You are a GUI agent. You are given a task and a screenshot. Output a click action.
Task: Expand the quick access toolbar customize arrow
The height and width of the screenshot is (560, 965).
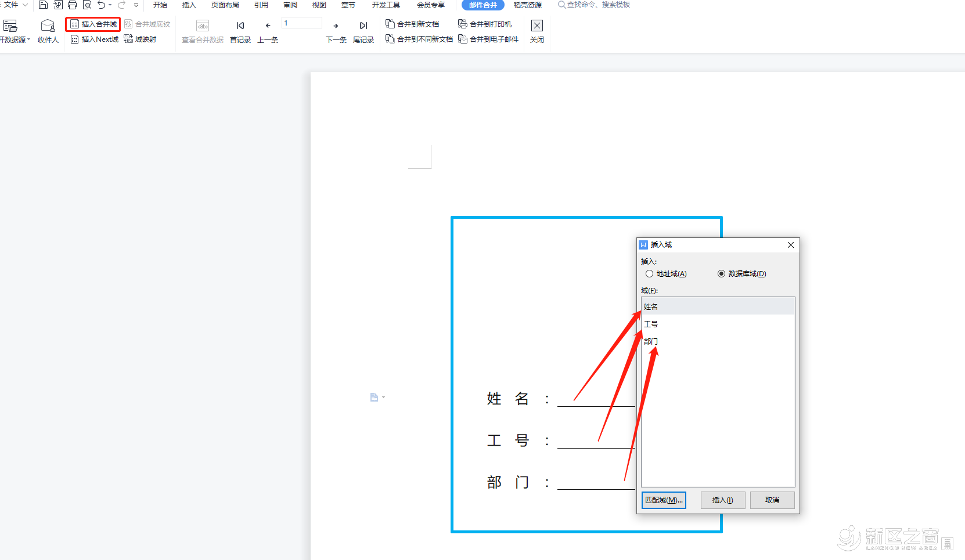tap(136, 5)
